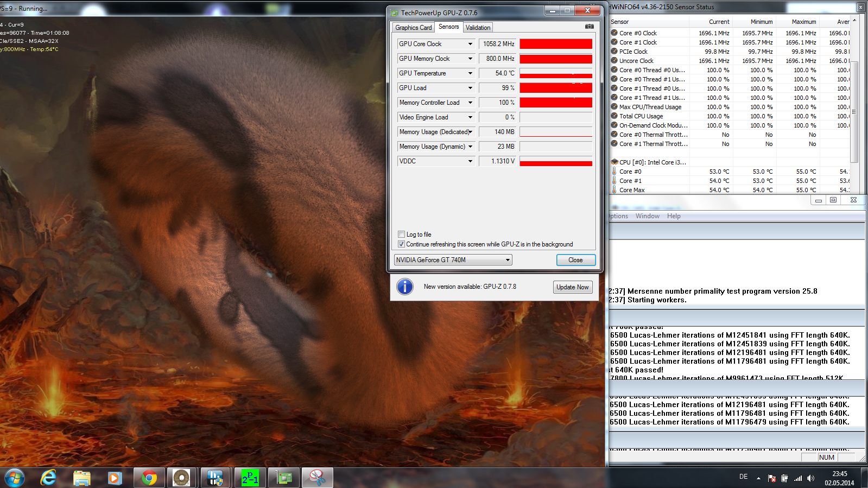The height and width of the screenshot is (488, 868).
Task: Click the GPU-Z screenshot camera icon
Action: coord(589,26)
